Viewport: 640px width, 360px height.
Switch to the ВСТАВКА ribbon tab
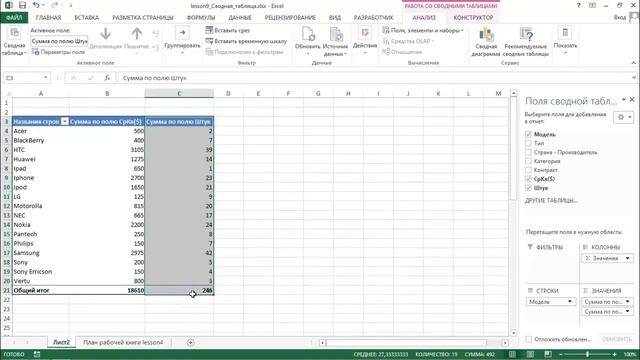click(87, 18)
